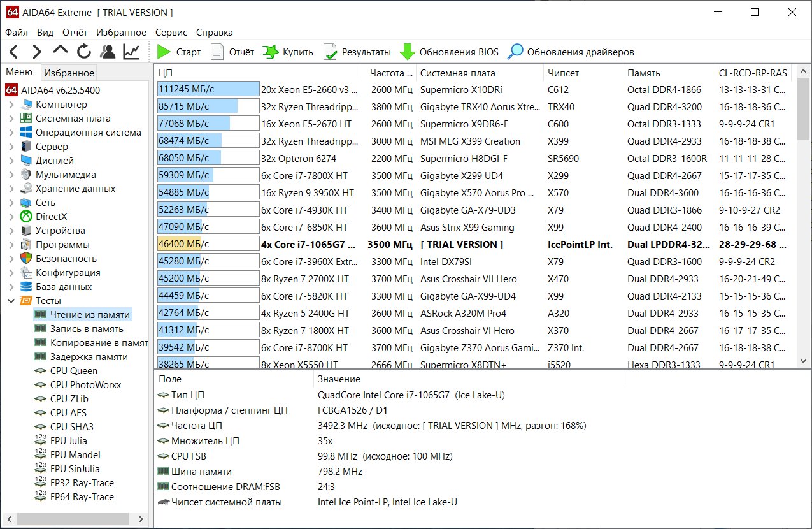Open the Файл menu
812x529 pixels.
pos(16,32)
